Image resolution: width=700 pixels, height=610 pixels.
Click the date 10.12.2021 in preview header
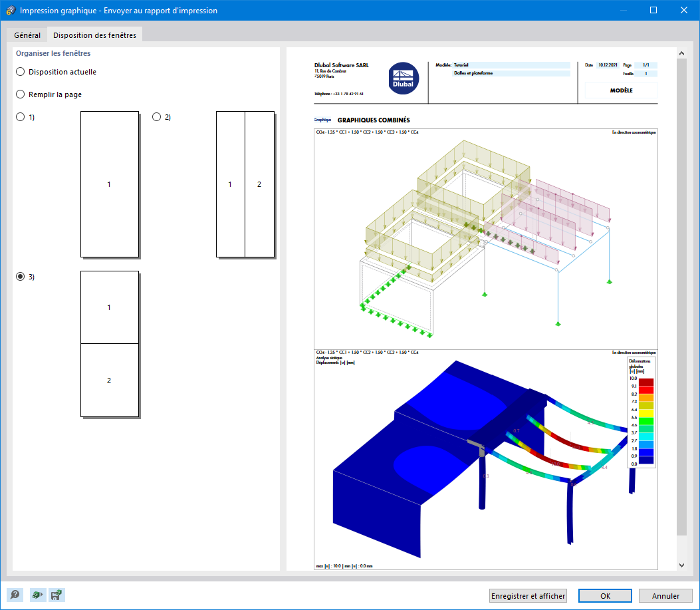pos(608,65)
